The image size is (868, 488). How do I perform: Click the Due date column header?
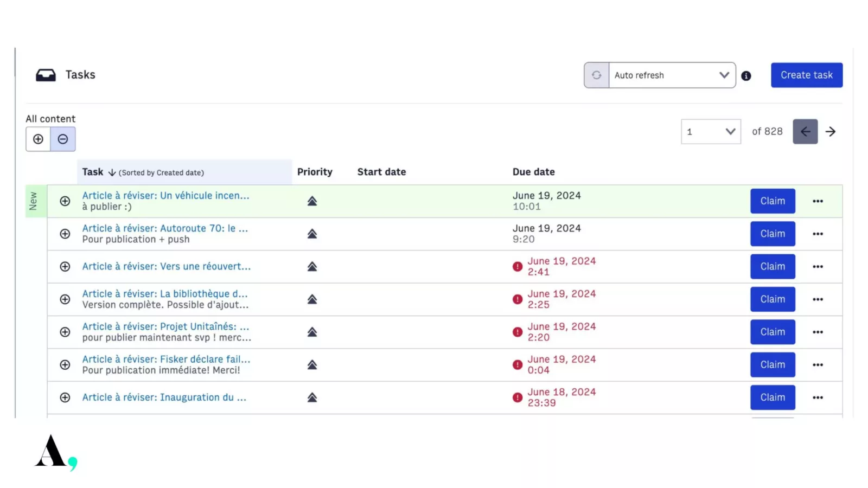click(534, 172)
